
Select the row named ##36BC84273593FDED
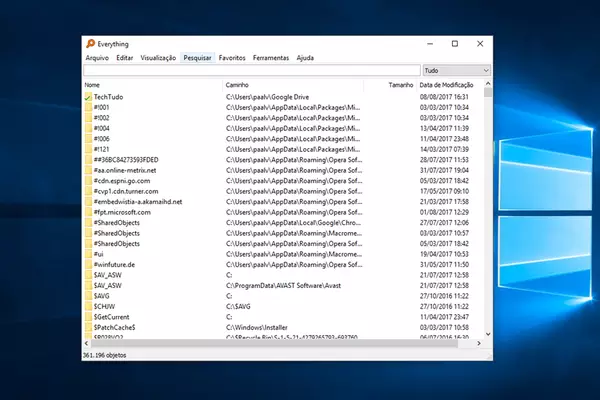pos(284,160)
